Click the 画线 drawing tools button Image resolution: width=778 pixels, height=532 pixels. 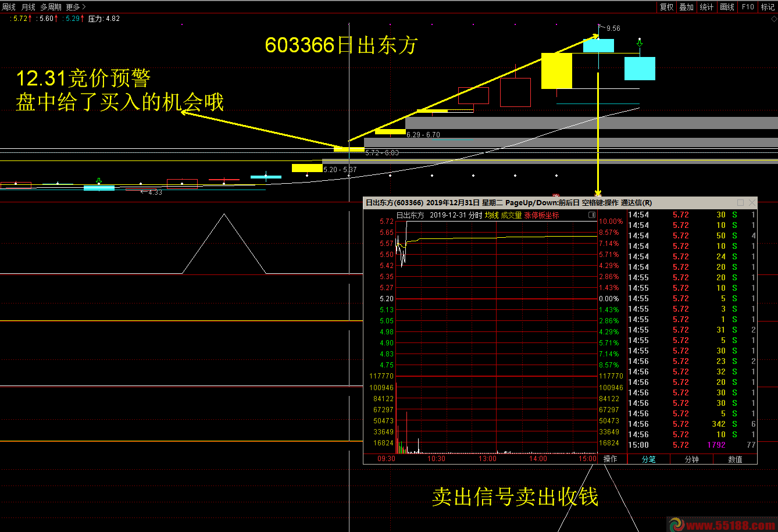727,7
